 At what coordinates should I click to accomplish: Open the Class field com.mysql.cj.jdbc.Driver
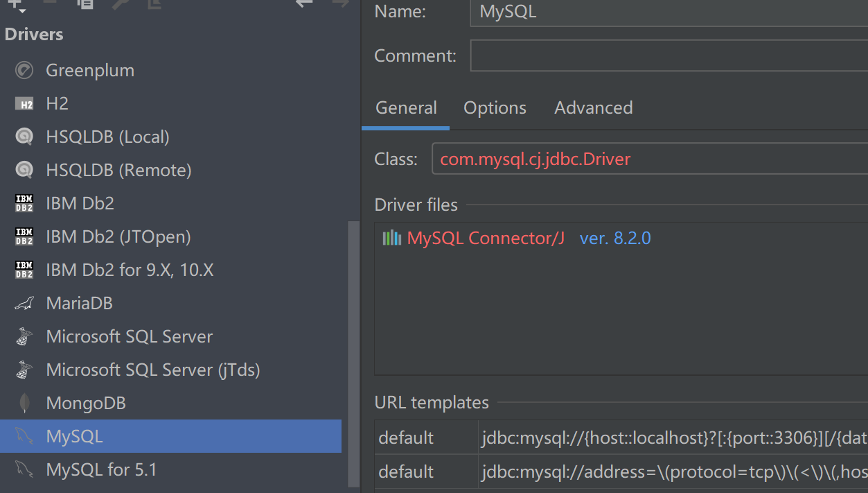click(650, 159)
